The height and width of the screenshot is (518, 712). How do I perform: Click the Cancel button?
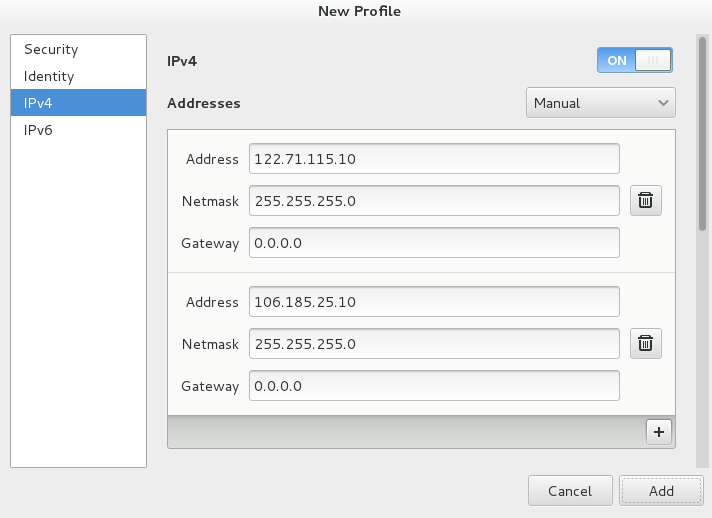569,491
